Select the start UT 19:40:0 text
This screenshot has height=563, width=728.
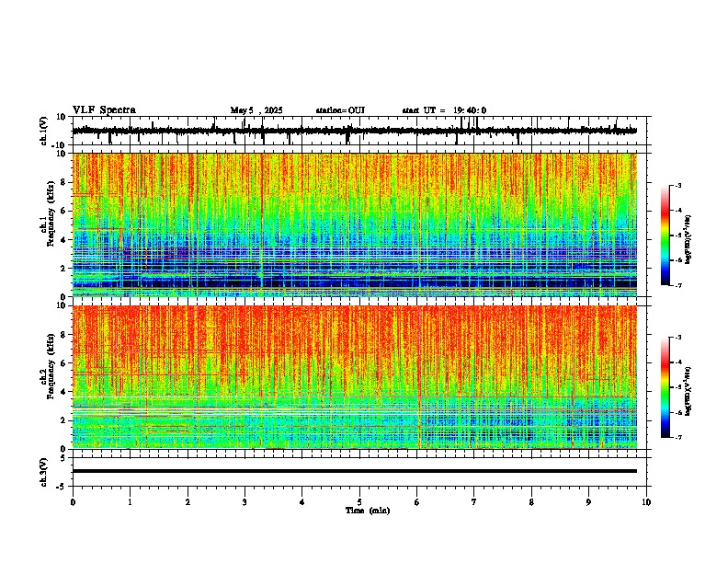coord(444,110)
